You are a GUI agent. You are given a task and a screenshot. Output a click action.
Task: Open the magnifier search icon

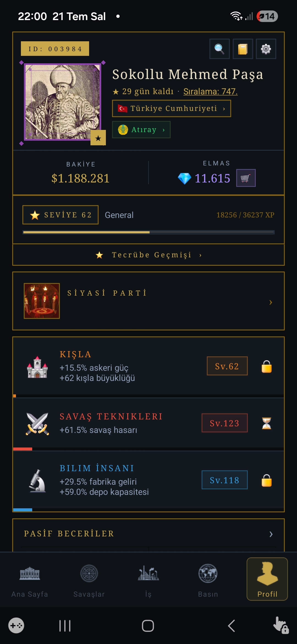[x=219, y=49]
